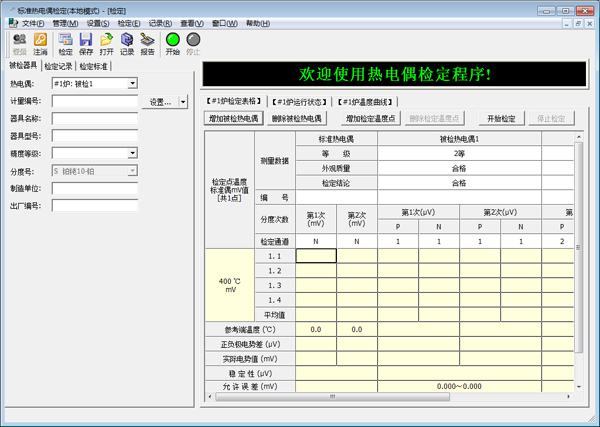Switch to the 检定记录 tab
The image size is (600, 427).
(x=66, y=67)
